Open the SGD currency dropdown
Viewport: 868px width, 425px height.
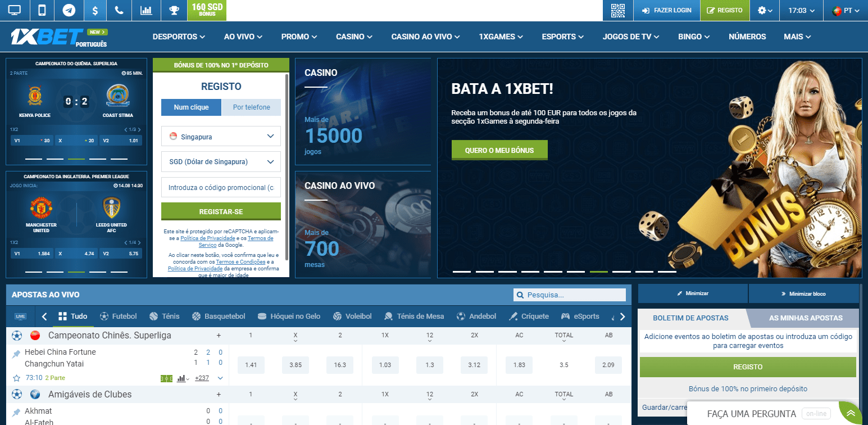pyautogui.click(x=221, y=162)
